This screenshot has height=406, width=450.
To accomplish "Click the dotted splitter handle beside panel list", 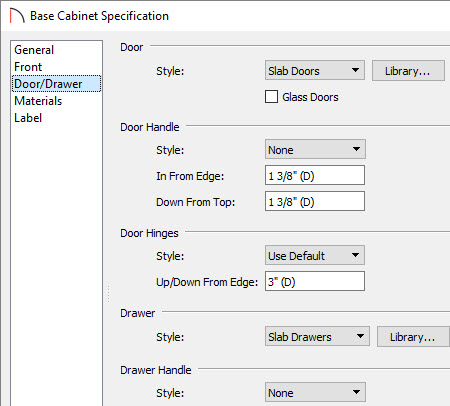I will (108, 293).
